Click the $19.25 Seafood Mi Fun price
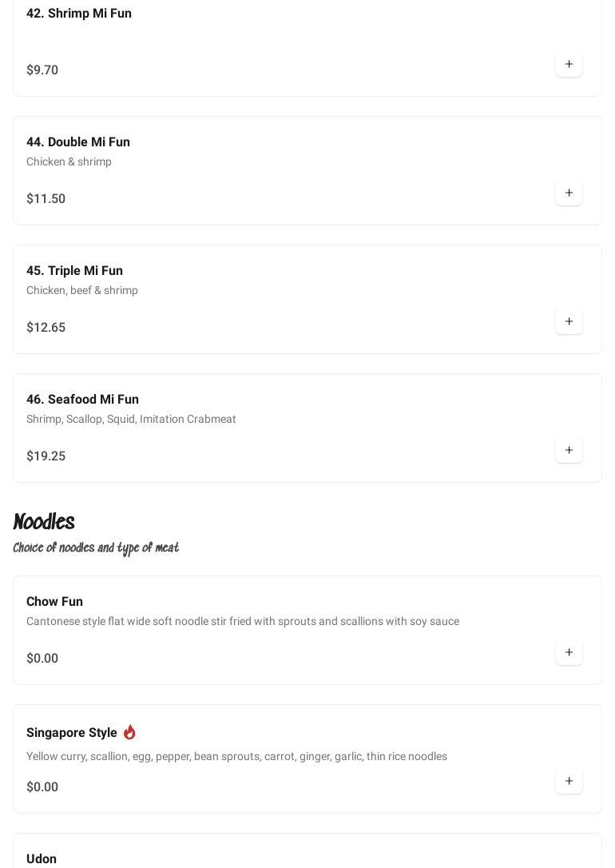The height and width of the screenshot is (868, 615). point(46,456)
